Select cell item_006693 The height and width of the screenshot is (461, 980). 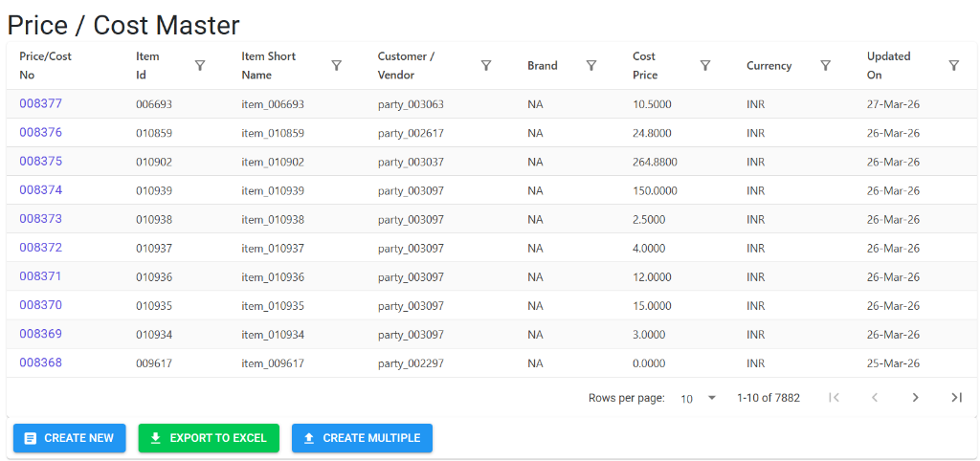(273, 104)
